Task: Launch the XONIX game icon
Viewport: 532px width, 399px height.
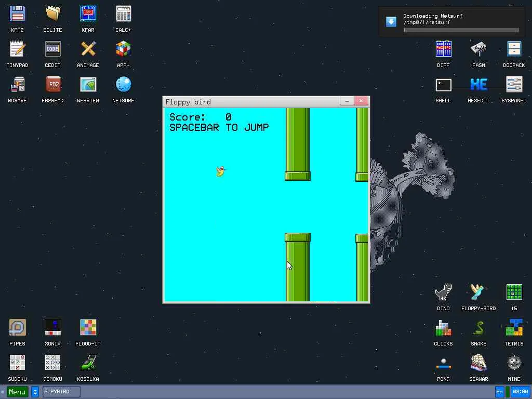Action: pos(52,328)
